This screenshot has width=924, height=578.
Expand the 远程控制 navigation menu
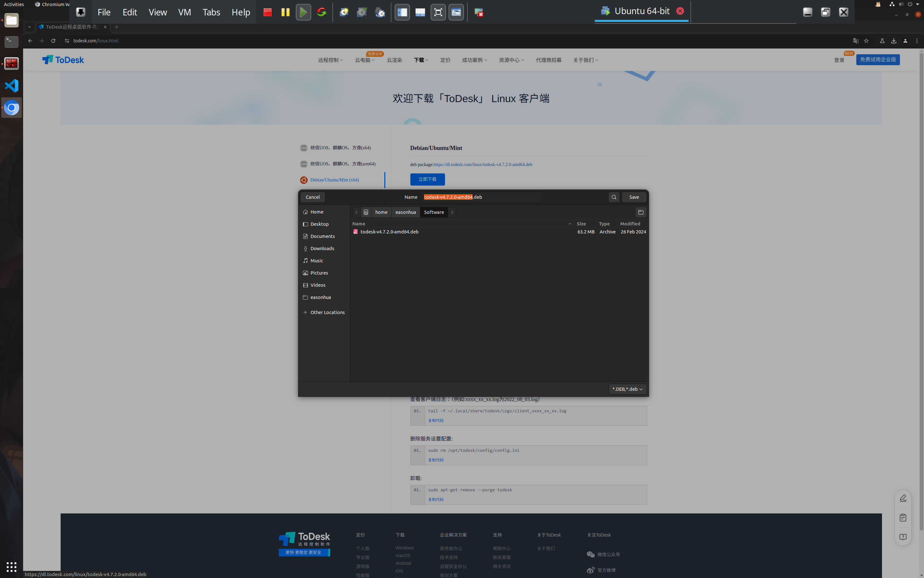tap(330, 60)
